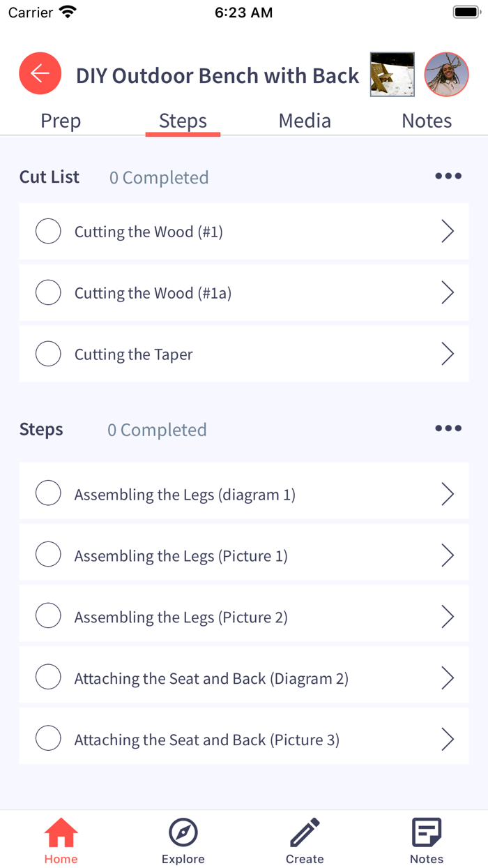
Task: Tap the bench project thumbnail image
Action: click(x=392, y=74)
